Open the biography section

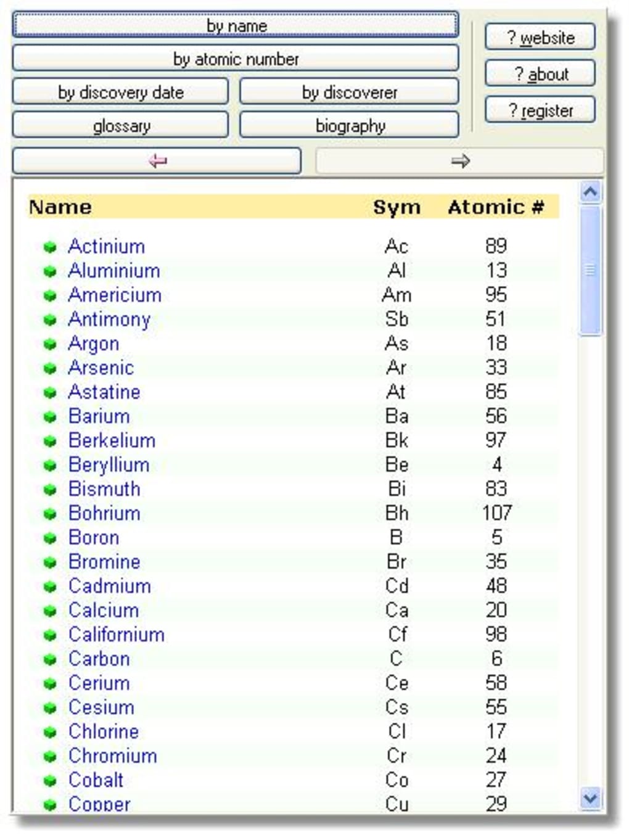point(348,126)
